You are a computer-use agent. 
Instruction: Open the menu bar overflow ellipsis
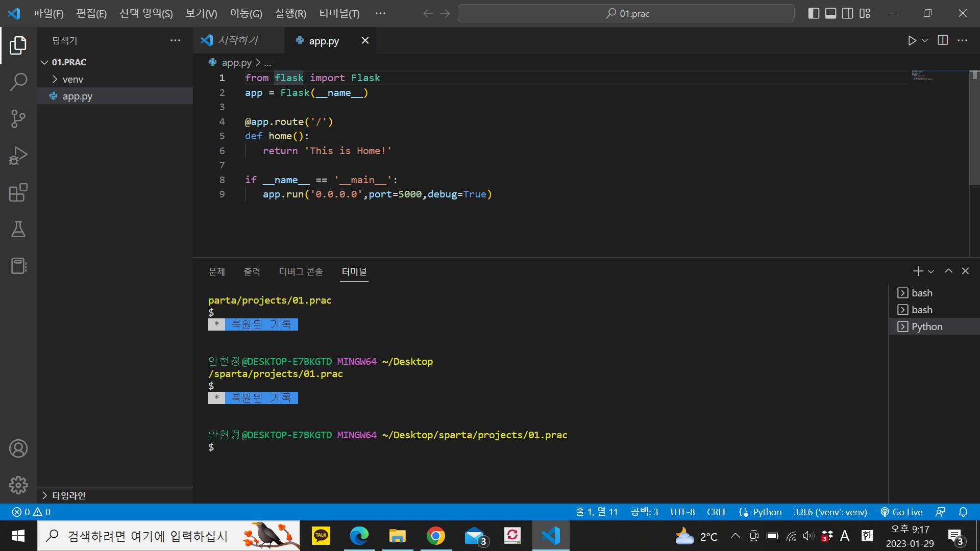380,13
